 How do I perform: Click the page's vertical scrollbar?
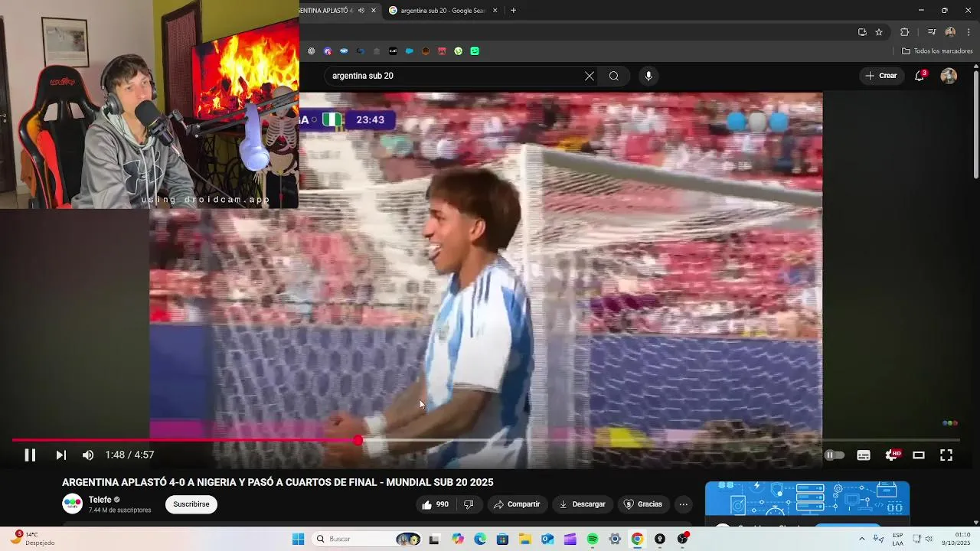click(975, 126)
